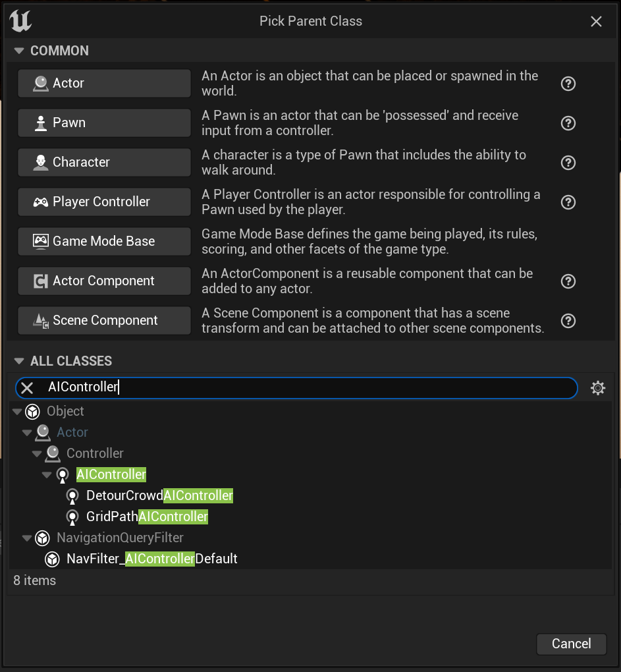
Task: Choose Player Controller as parent class
Action: pos(104,202)
